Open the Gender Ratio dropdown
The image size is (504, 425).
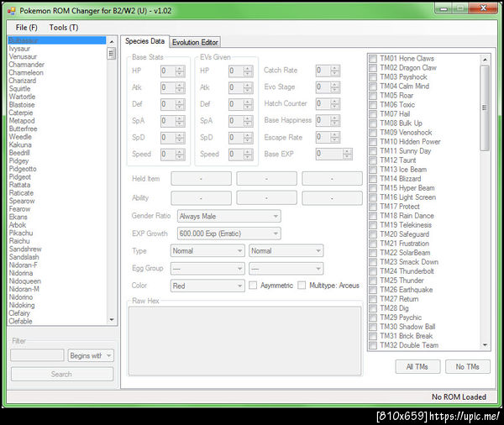tap(228, 217)
